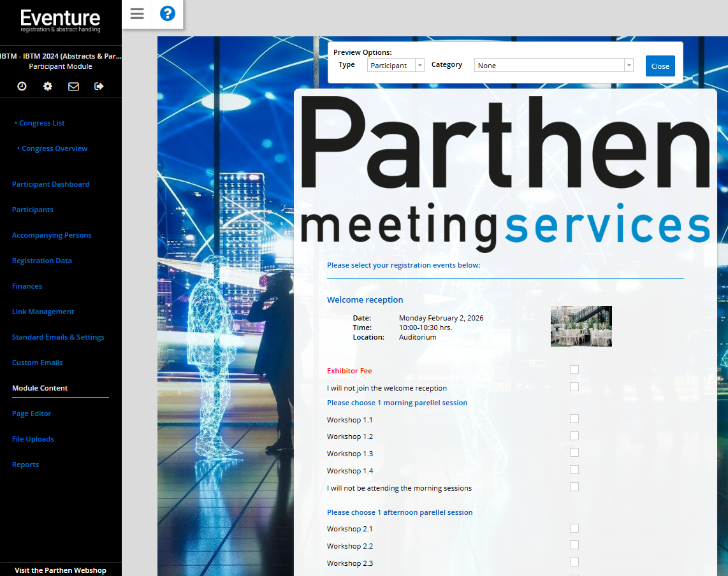This screenshot has width=728, height=576.
Task: Click the clock history icon in sidebar
Action: coord(22,86)
